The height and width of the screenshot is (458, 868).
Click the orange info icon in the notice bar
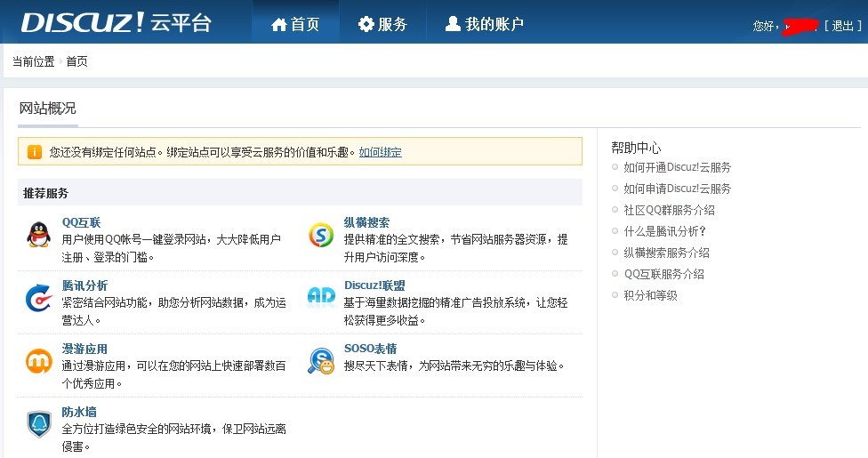(x=35, y=152)
